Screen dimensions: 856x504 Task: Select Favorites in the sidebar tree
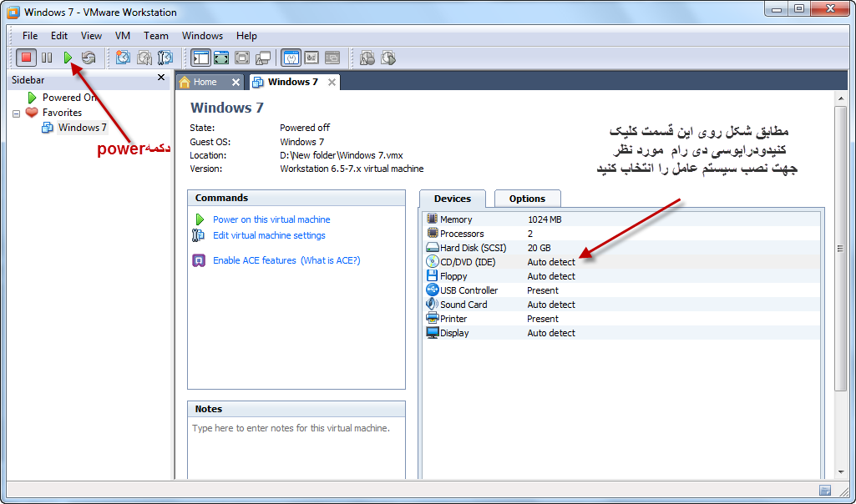click(x=63, y=113)
